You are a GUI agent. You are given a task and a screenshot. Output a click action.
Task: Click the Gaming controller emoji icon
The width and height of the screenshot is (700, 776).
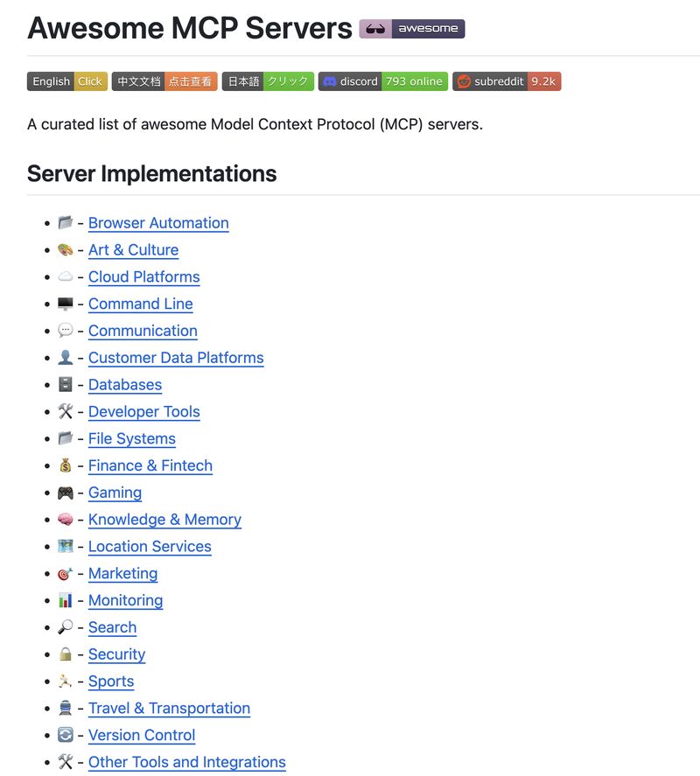click(x=66, y=493)
